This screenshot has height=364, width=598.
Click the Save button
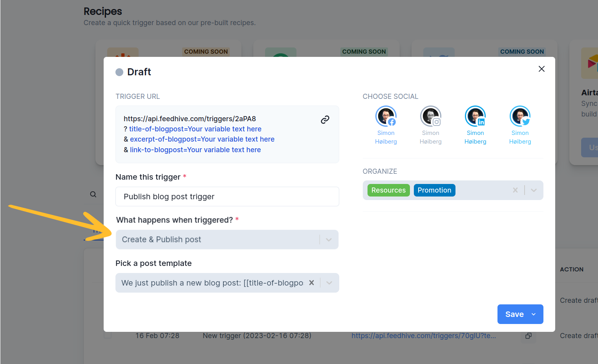[514, 314]
